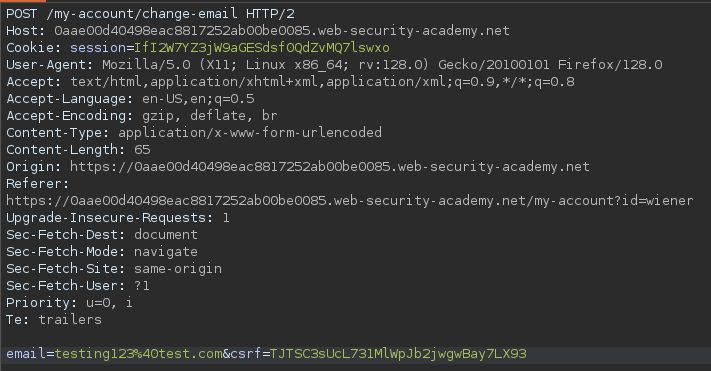The height and width of the screenshot is (371, 711).
Task: Click the Content-Type header value
Action: (x=250, y=132)
